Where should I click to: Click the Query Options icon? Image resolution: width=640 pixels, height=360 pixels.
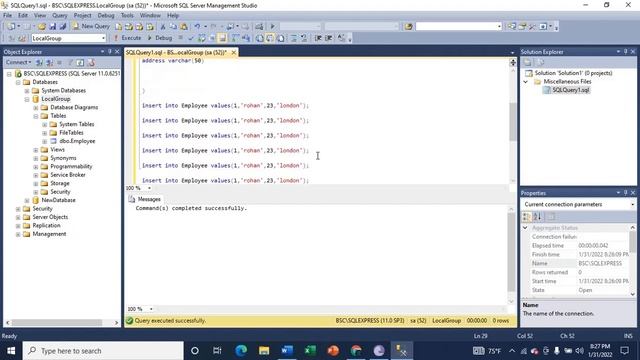pos(212,38)
